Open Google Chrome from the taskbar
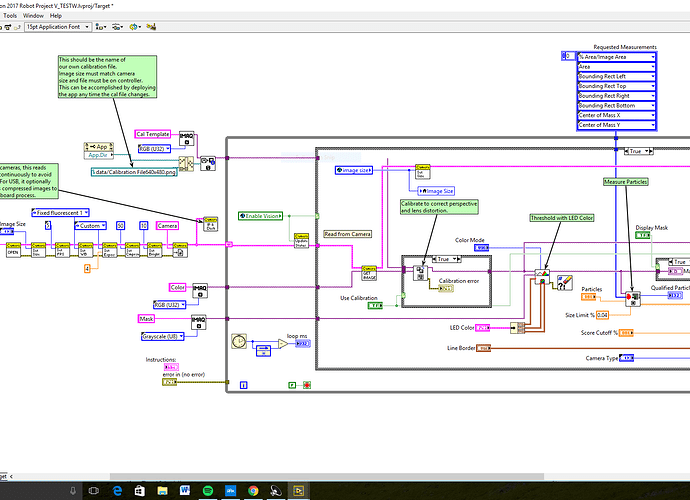 tap(253, 490)
